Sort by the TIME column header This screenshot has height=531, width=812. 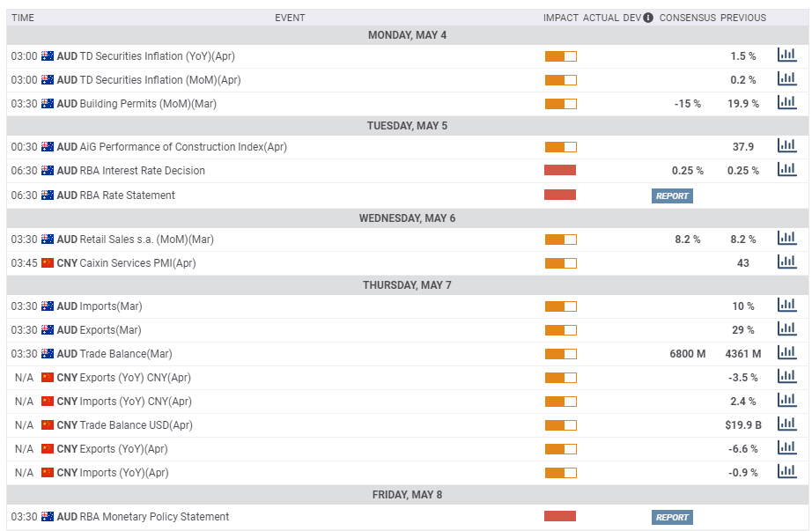(x=23, y=18)
